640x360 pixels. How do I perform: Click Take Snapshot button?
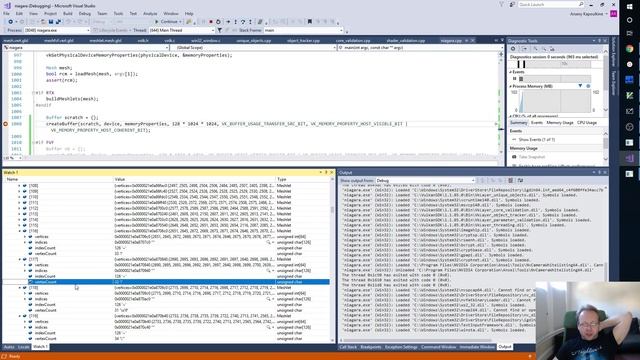pyautogui.click(x=532, y=157)
